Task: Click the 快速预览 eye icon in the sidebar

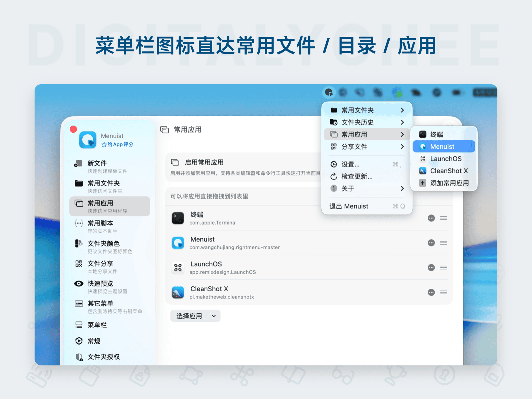Action: point(79,284)
